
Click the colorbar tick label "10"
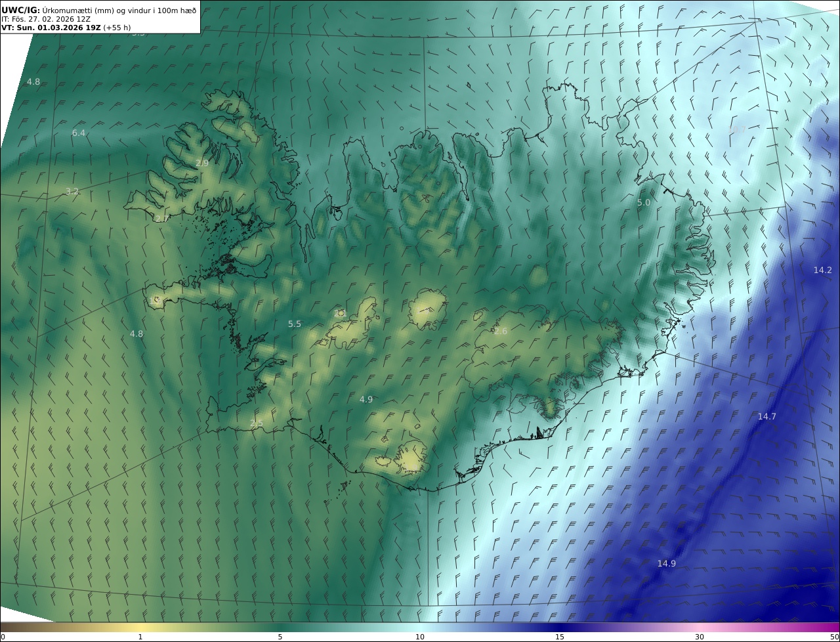point(420,637)
